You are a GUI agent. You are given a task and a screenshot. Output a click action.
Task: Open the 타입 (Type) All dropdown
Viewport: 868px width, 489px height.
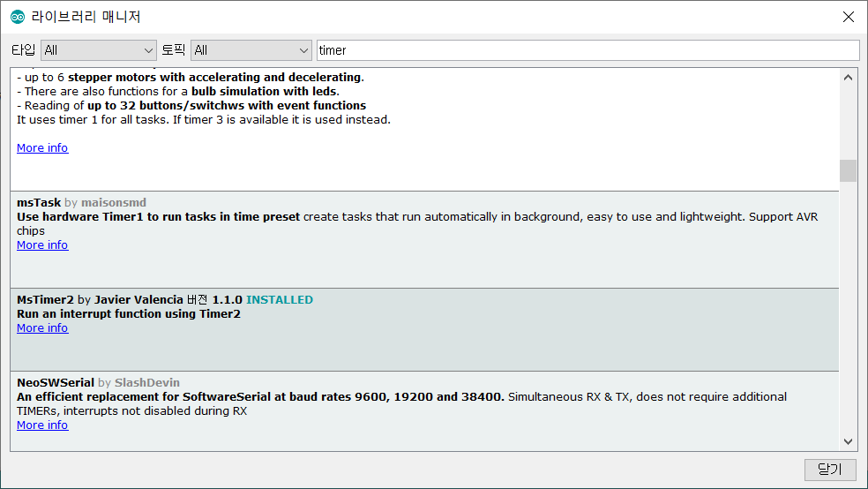click(x=99, y=50)
